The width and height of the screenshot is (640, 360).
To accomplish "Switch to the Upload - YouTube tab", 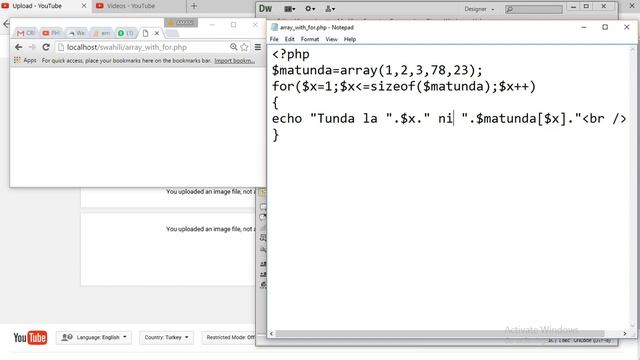I will (43, 6).
